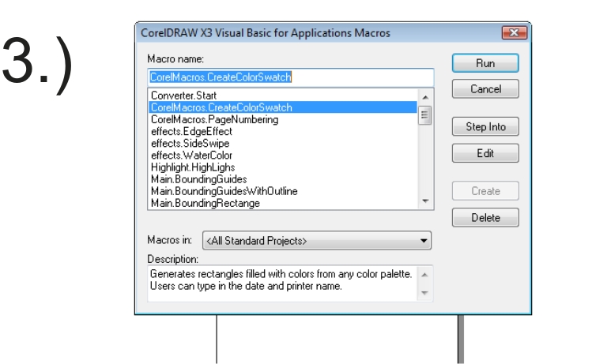Click the Delete button
The width and height of the screenshot is (592, 364).
(485, 218)
